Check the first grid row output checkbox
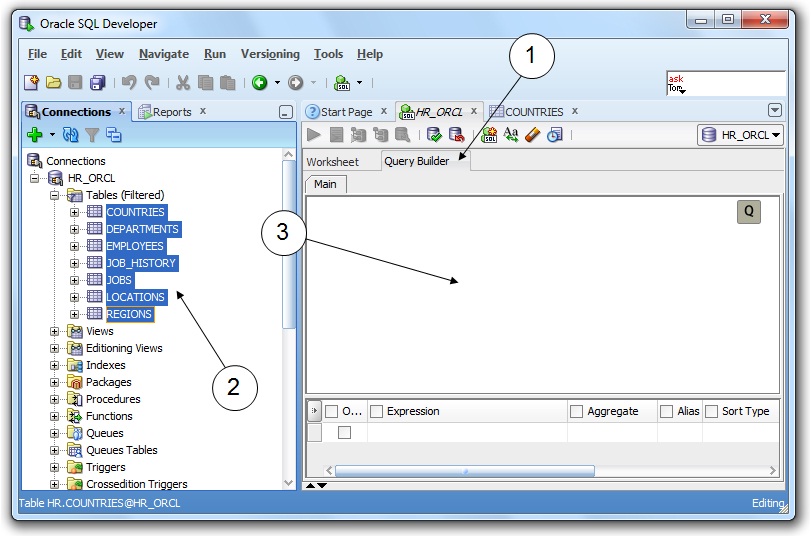Screen dimensions: 811x536 click(x=344, y=433)
